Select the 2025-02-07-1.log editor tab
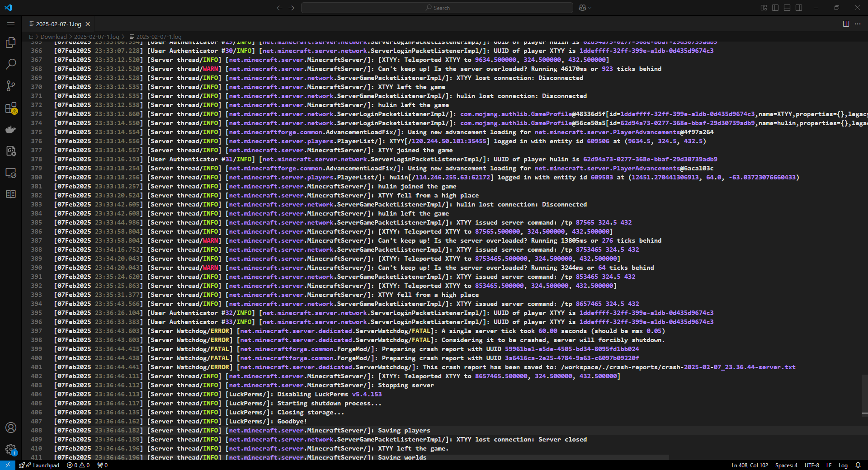This screenshot has width=868, height=470. (x=58, y=24)
